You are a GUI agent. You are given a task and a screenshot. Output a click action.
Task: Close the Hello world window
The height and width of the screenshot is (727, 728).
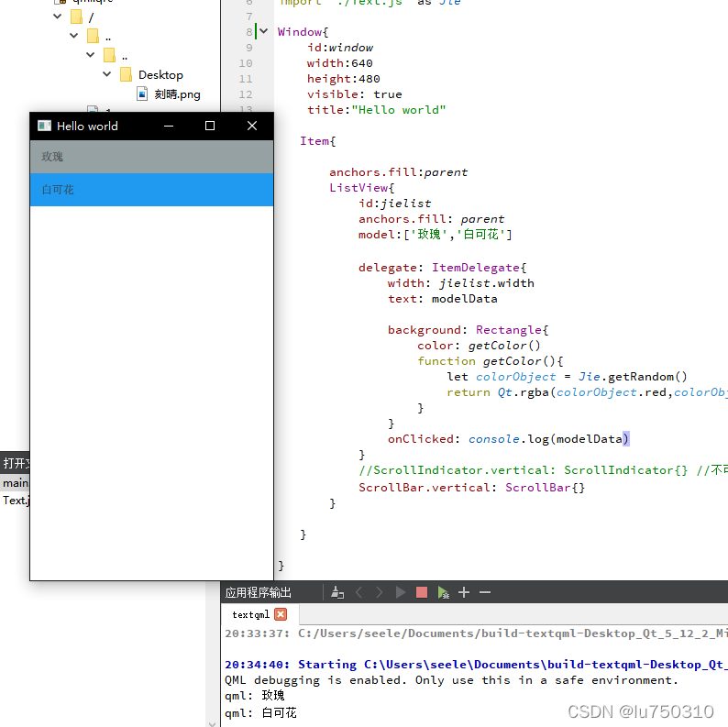(252, 126)
